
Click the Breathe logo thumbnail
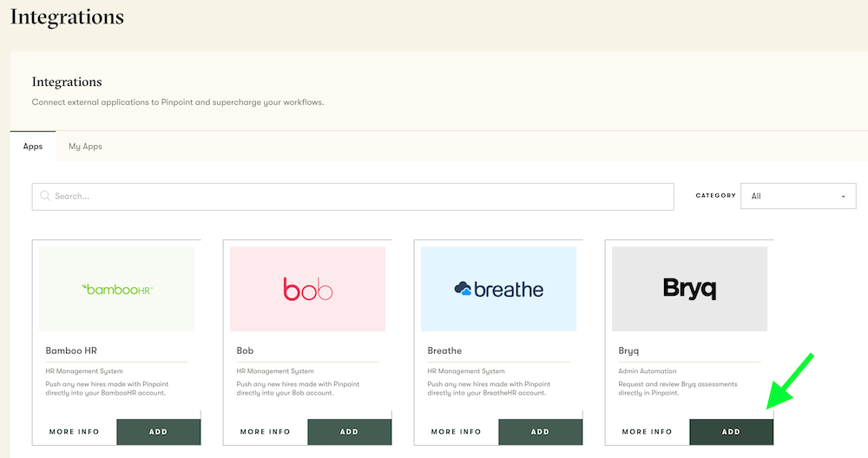498,289
